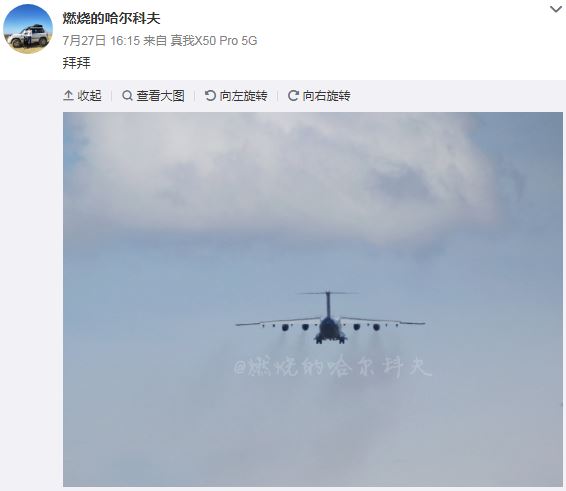The image size is (566, 491).
Task: Open the profile avatar with the white SUV
Action: click(28, 29)
